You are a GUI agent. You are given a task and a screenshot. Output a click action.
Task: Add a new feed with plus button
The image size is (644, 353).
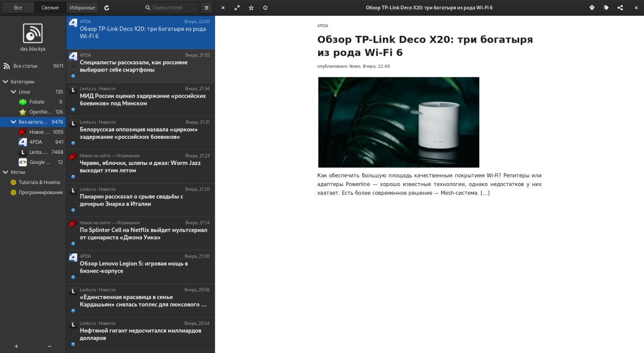[17, 346]
